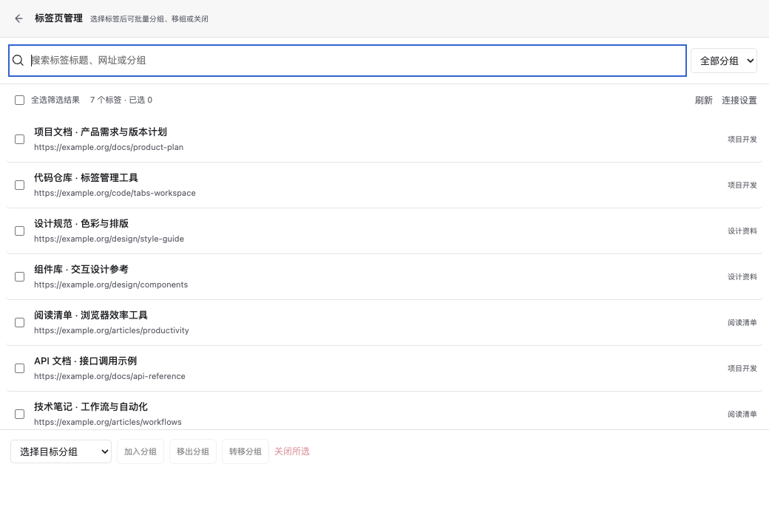
Task: Click the URL ending in code/tabs-workspace
Action: click(x=115, y=193)
